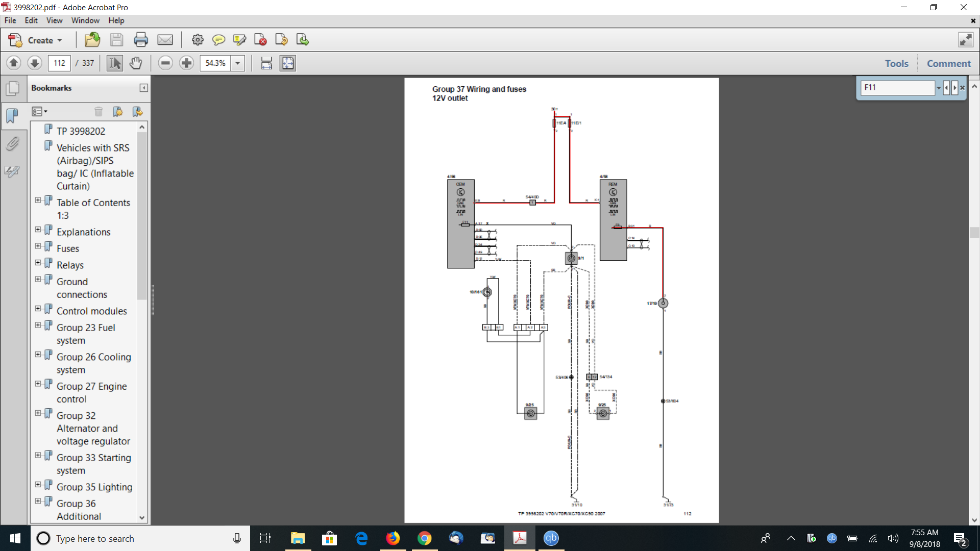The height and width of the screenshot is (551, 980).
Task: Click the sticky note comment icon
Action: (x=218, y=40)
